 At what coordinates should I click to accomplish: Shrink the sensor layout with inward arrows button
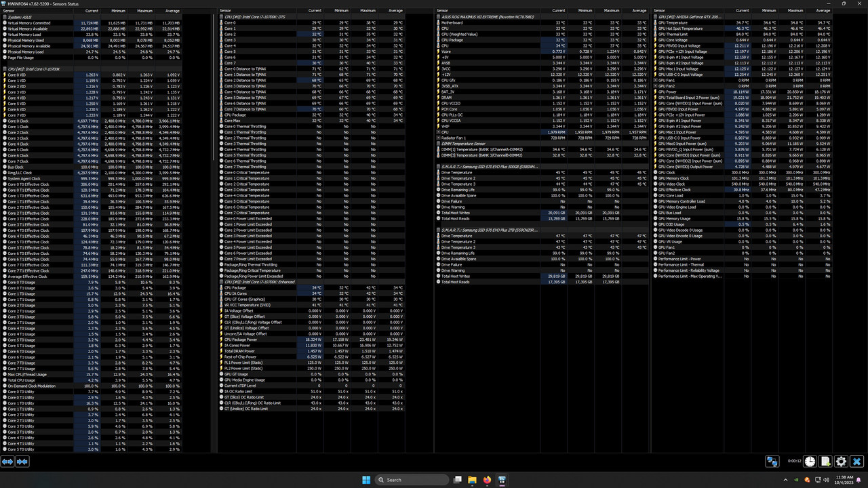click(x=22, y=462)
